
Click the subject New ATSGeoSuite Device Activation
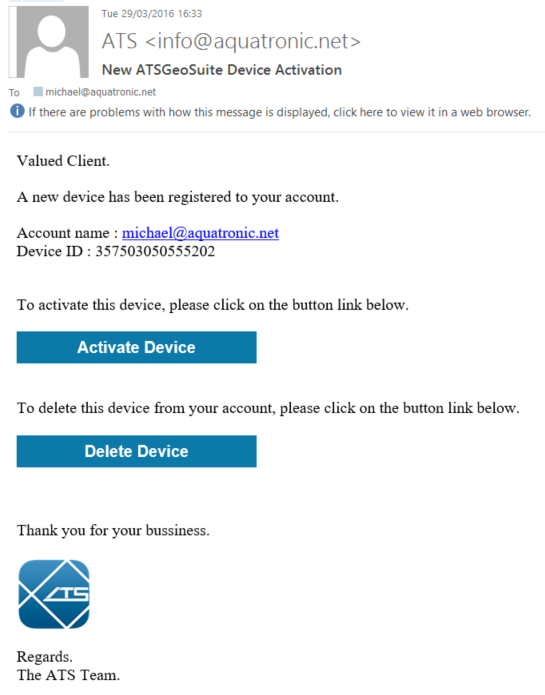[x=222, y=70]
